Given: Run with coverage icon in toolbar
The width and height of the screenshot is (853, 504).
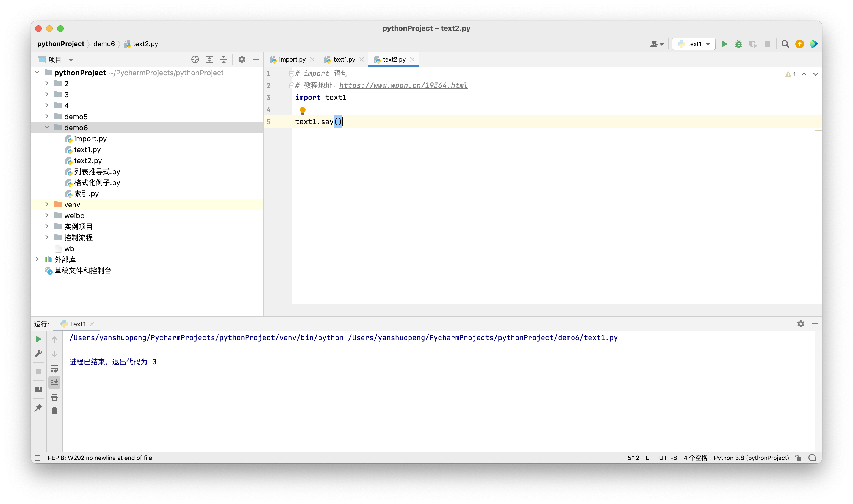Looking at the screenshot, I should click(753, 44).
